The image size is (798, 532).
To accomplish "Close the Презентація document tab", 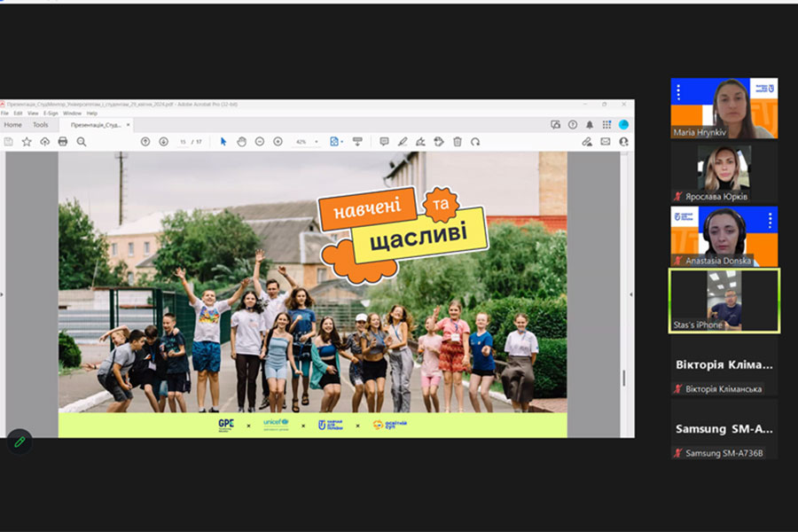I will (x=129, y=125).
